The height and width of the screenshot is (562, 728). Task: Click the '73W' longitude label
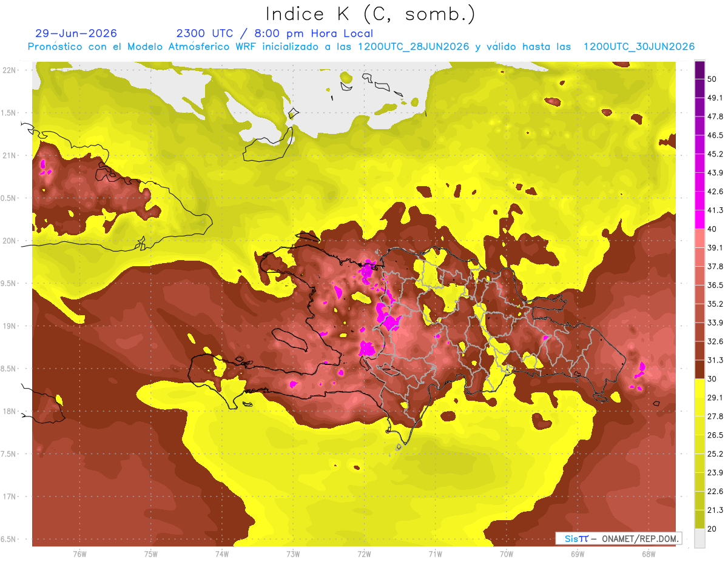click(x=292, y=554)
